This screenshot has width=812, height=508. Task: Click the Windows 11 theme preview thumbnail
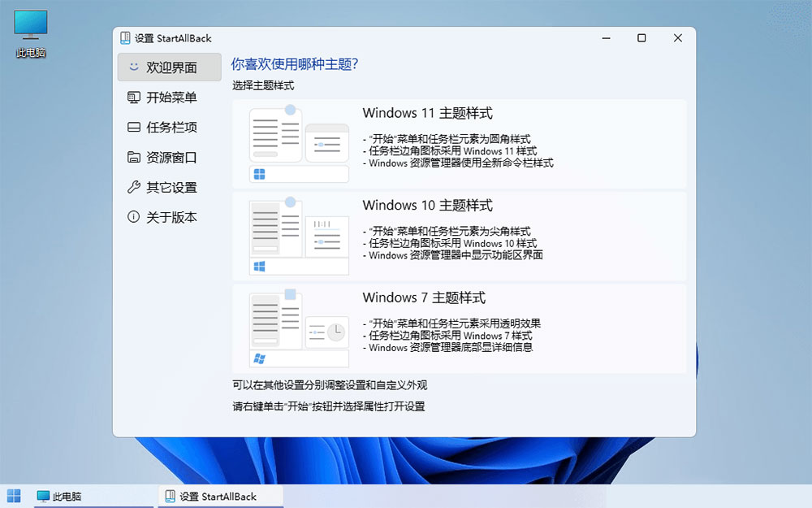tap(300, 143)
